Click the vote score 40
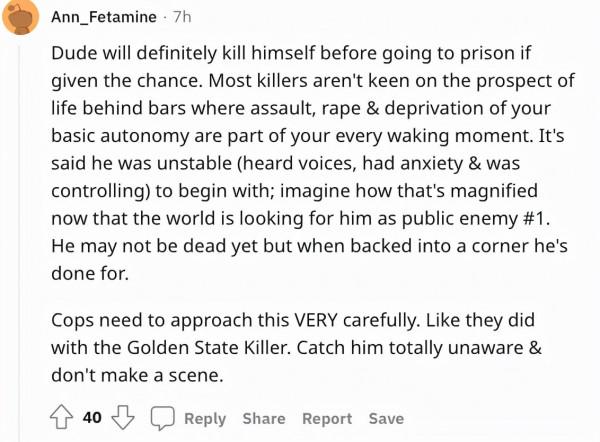The width and height of the screenshot is (600, 442). pyautogui.click(x=92, y=418)
